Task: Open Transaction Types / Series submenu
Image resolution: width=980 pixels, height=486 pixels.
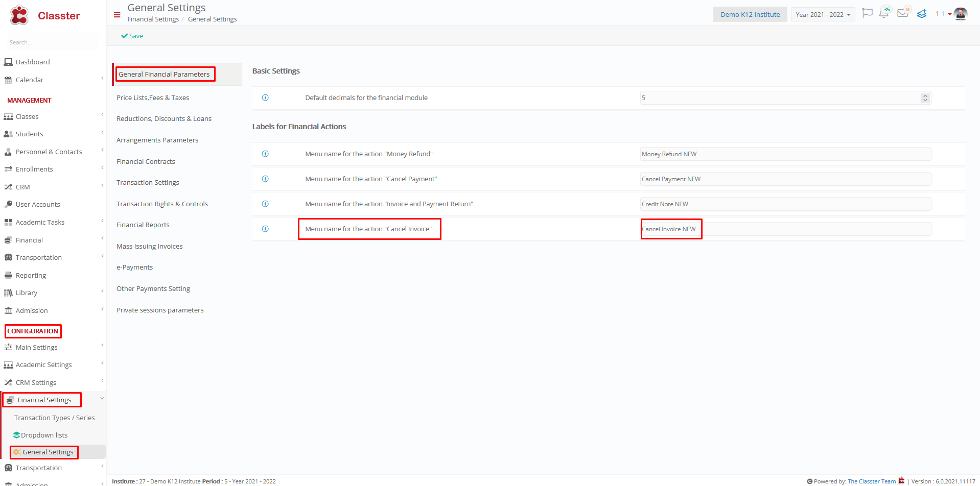Action: 55,418
